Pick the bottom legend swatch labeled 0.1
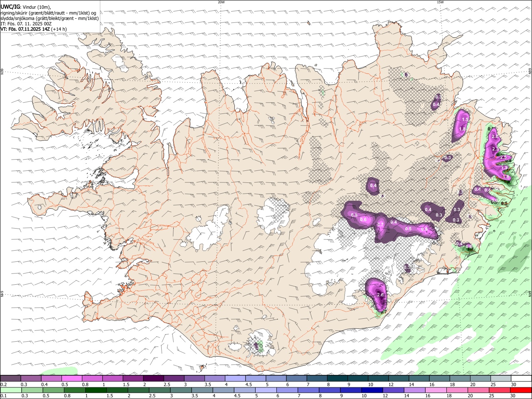The width and height of the screenshot is (532, 399). coord(11,390)
